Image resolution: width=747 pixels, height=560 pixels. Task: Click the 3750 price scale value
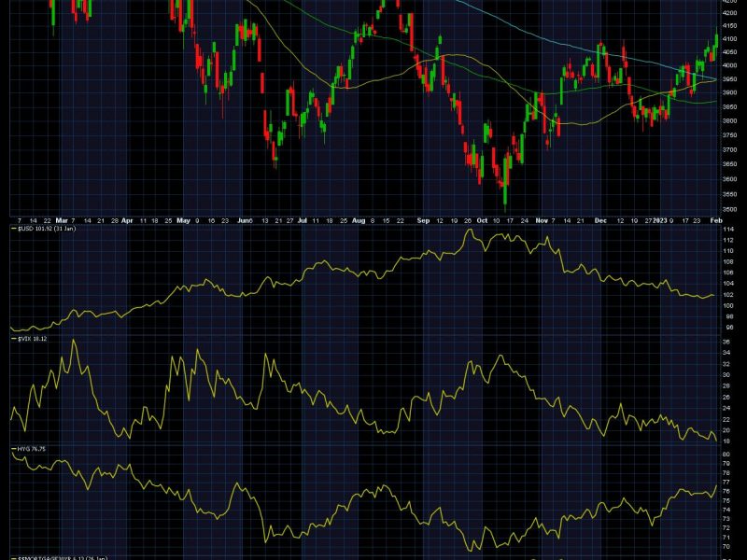click(729, 135)
